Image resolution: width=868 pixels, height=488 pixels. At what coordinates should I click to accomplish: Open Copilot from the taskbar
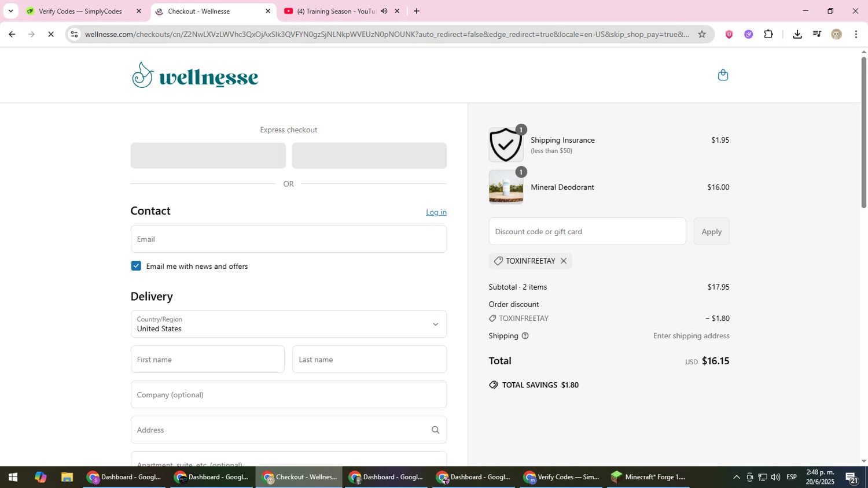click(40, 477)
